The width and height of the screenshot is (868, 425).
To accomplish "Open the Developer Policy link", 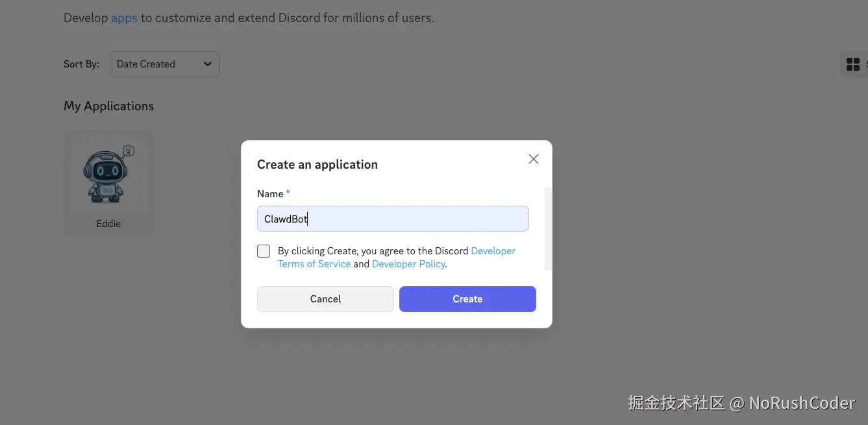I will (408, 263).
